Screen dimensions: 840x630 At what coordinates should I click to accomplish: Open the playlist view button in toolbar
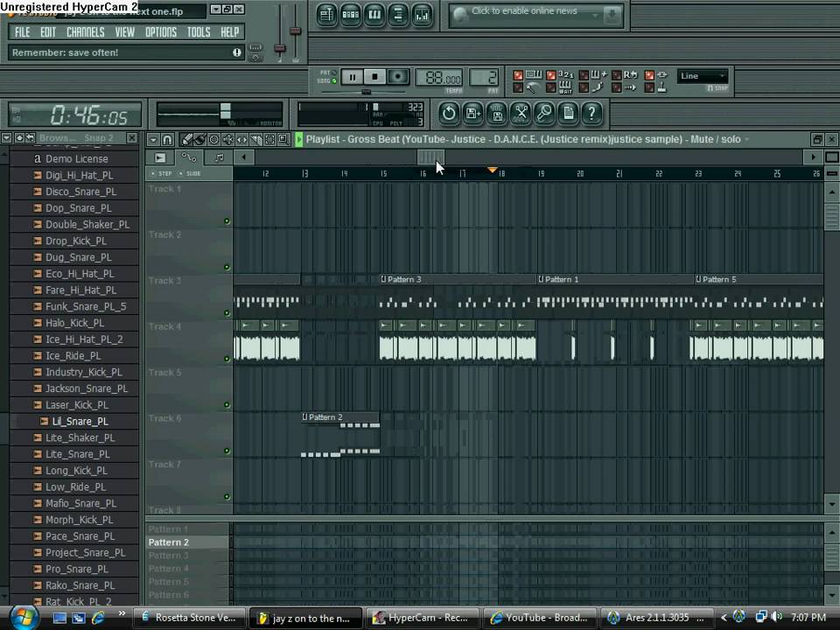326,15
